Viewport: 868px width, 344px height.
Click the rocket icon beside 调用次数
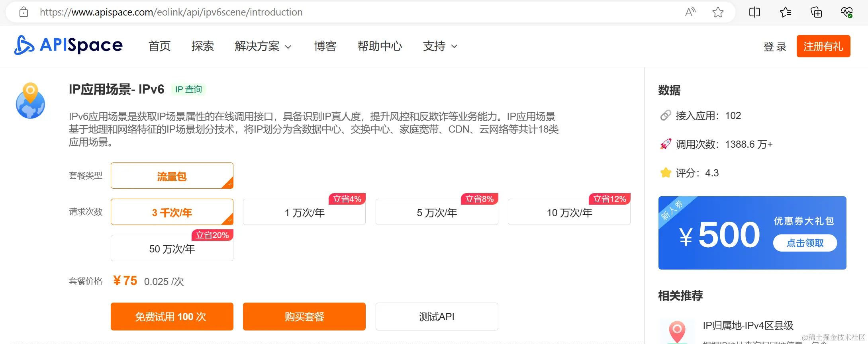pos(666,144)
